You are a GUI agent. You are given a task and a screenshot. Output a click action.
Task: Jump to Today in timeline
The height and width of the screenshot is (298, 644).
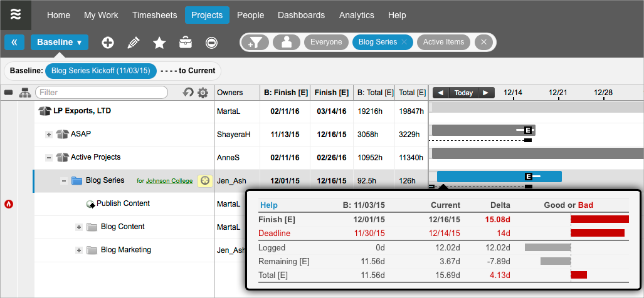pos(463,93)
